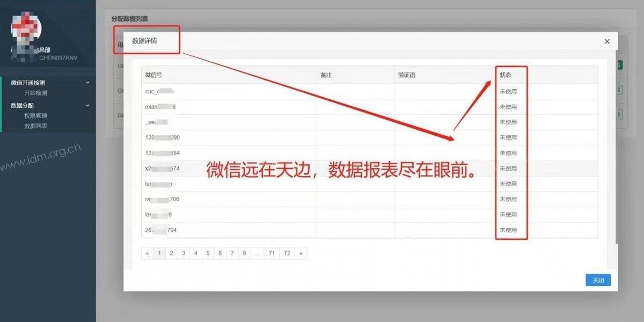
Task: Go to the previous page with «
Action: [x=147, y=253]
